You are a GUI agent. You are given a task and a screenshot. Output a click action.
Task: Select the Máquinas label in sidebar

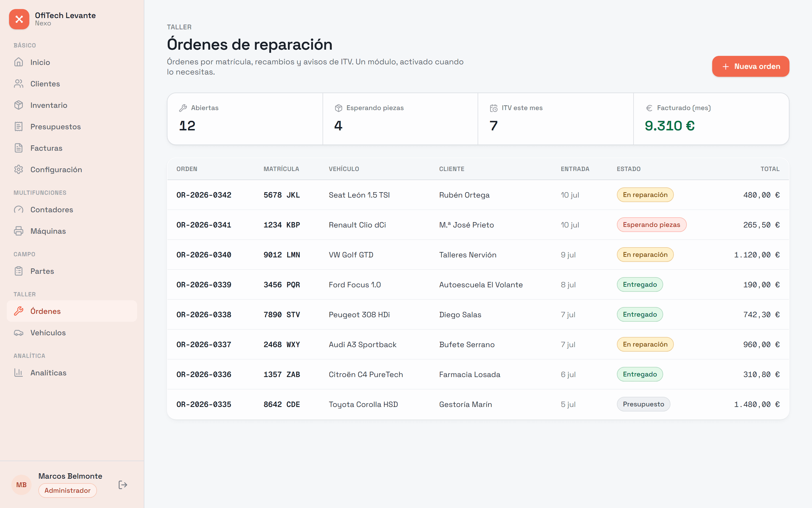point(48,231)
